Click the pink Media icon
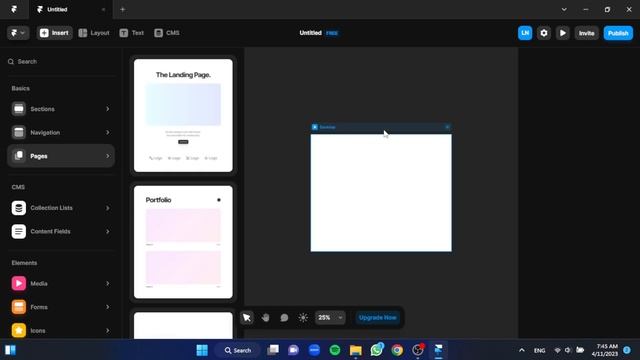Screen dimensions: 640x360 point(19,284)
